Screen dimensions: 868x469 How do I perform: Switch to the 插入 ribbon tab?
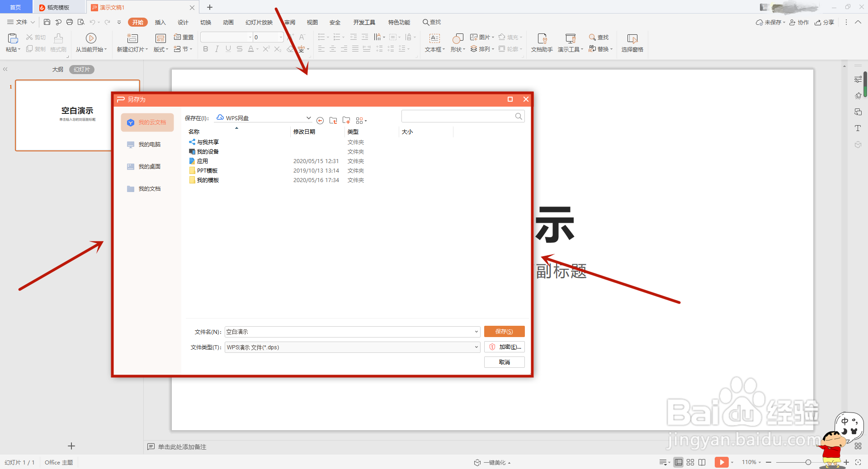point(160,22)
